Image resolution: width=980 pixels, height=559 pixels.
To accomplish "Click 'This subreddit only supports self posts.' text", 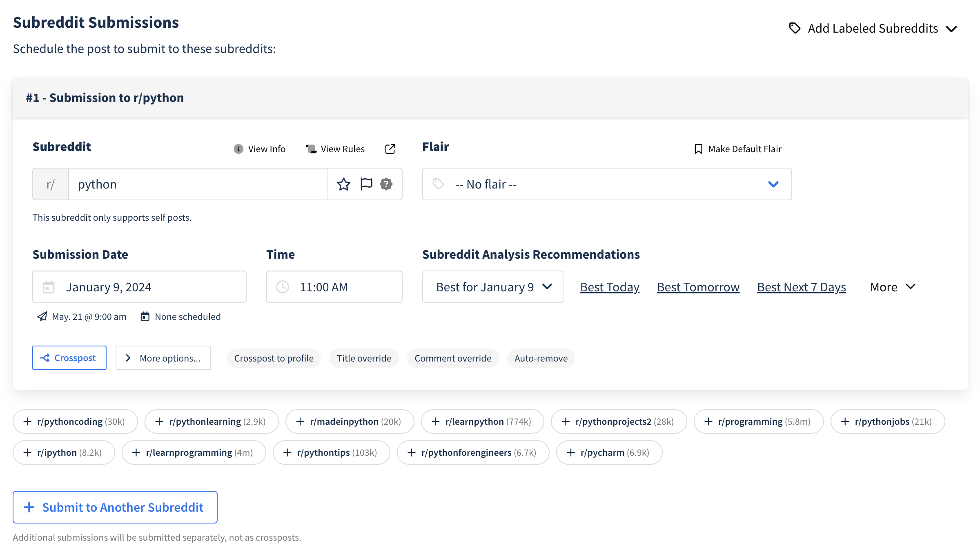I will [x=112, y=217].
